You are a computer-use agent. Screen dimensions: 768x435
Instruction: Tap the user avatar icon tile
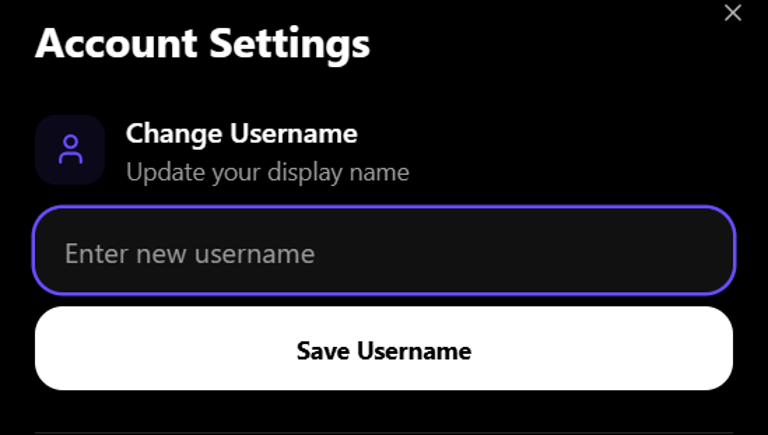point(70,150)
